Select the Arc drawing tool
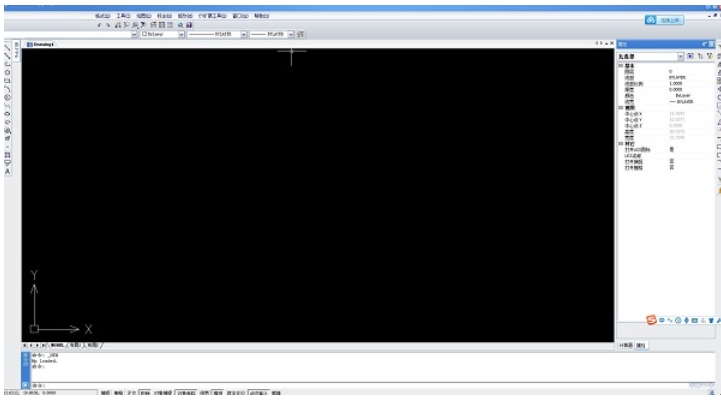The height and width of the screenshot is (400, 721). 7,89
